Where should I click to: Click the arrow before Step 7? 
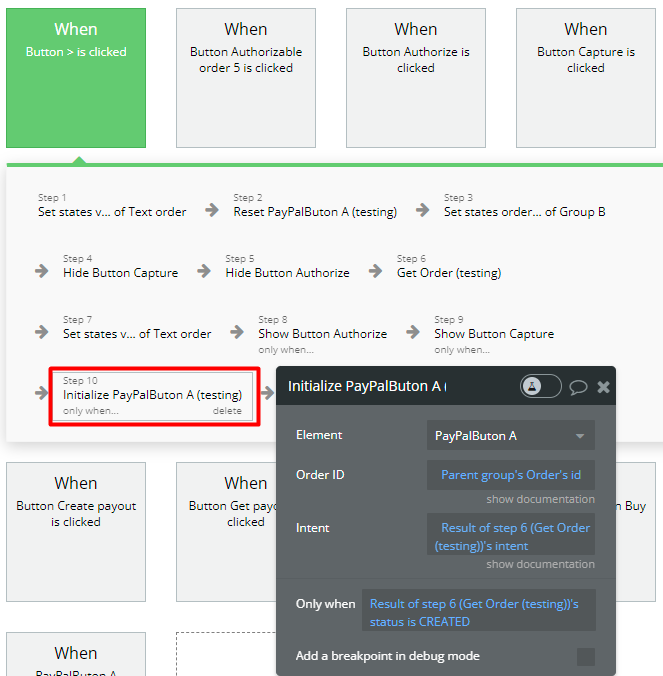click(x=42, y=332)
